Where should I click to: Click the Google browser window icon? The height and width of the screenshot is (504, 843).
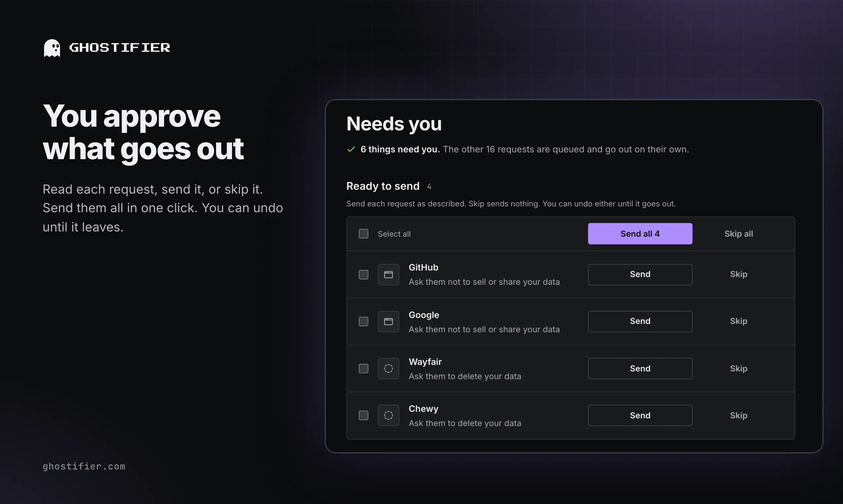point(388,321)
